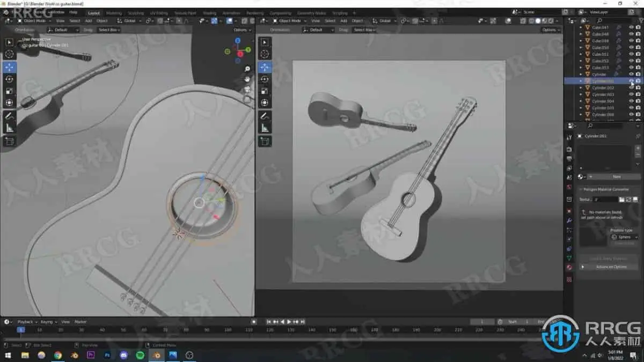Expand the Cylinder.002 outliner row
644x362 pixels.
coord(581,87)
